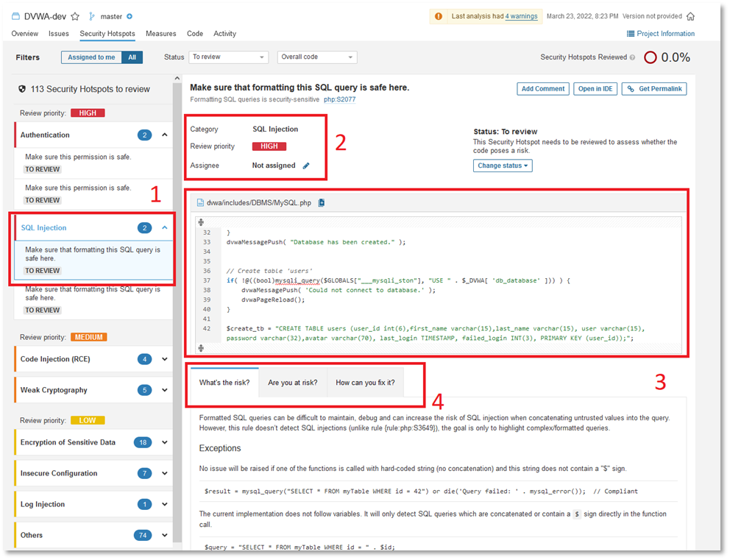Open the php:S2077 rule link
The width and height of the screenshot is (730, 560).
click(x=341, y=99)
